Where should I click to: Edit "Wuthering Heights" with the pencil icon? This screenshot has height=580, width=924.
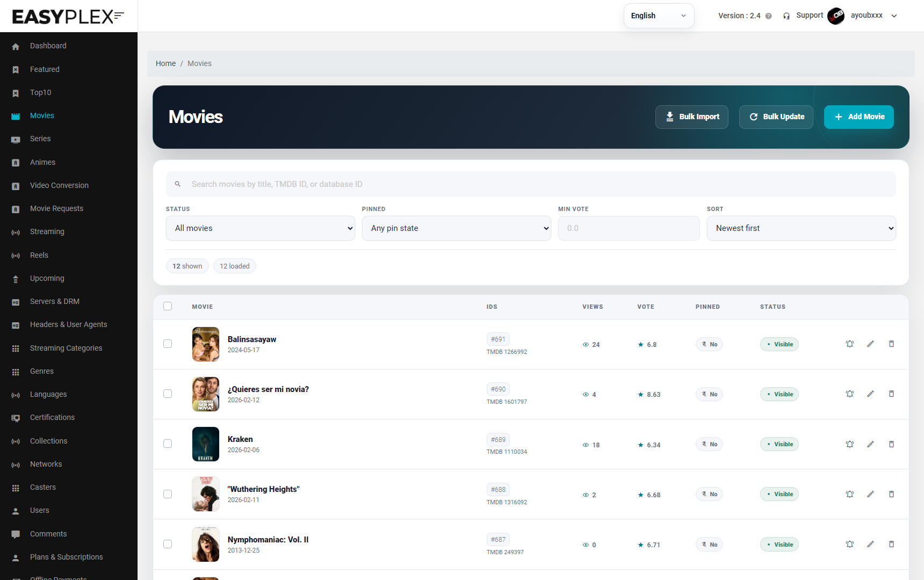(x=870, y=494)
